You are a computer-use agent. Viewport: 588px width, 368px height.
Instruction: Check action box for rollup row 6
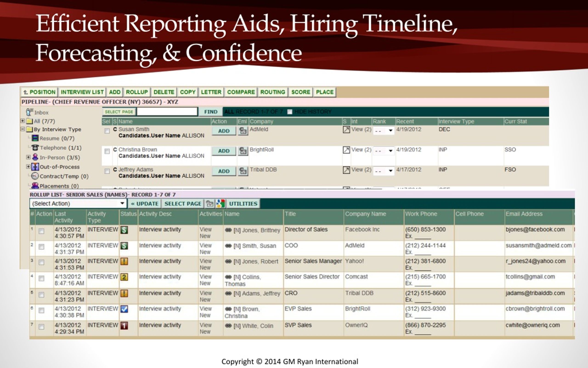click(42, 310)
